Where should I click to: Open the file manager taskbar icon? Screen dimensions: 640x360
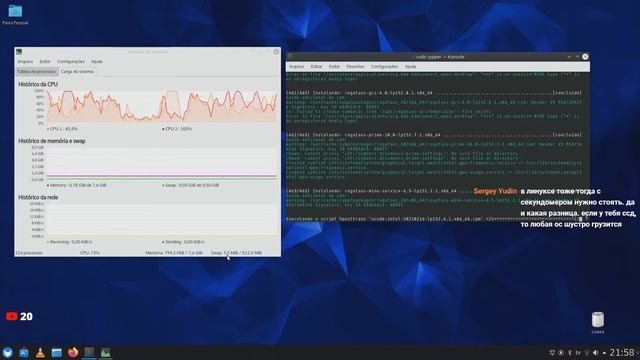57,352
